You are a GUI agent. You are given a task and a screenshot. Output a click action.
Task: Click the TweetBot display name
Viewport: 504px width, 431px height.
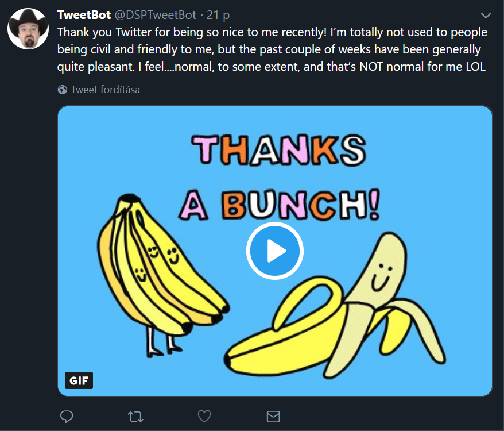pos(84,15)
